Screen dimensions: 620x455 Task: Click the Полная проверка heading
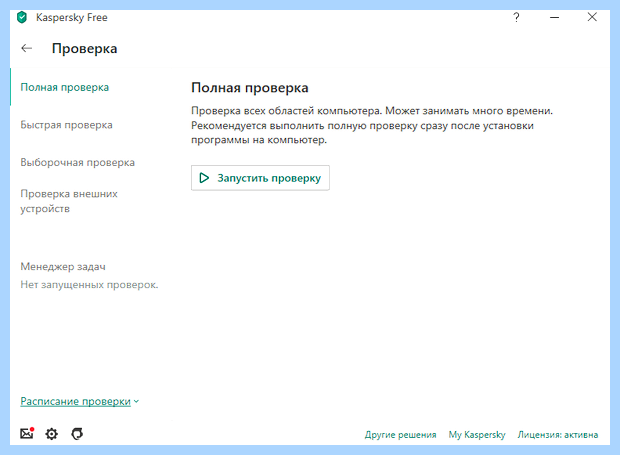pos(250,88)
